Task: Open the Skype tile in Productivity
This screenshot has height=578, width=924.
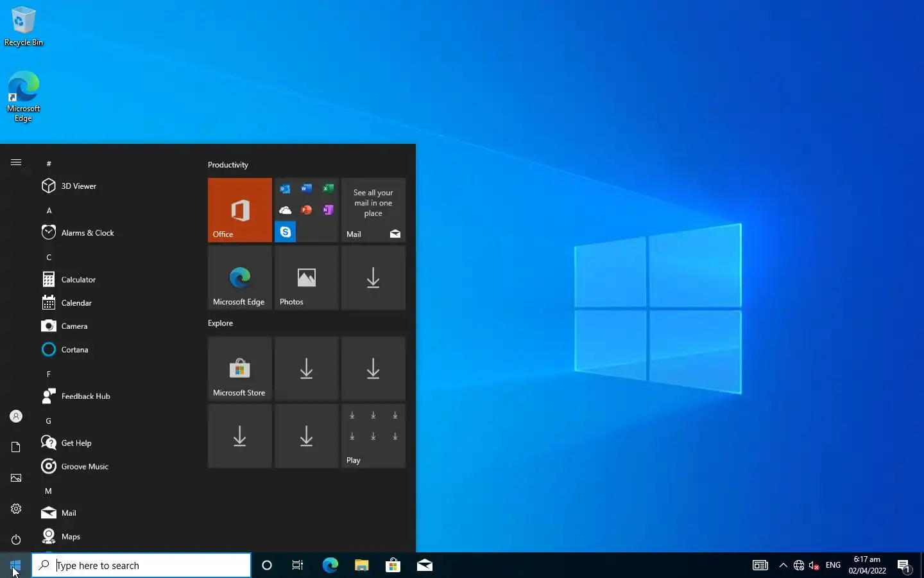Action: click(286, 231)
